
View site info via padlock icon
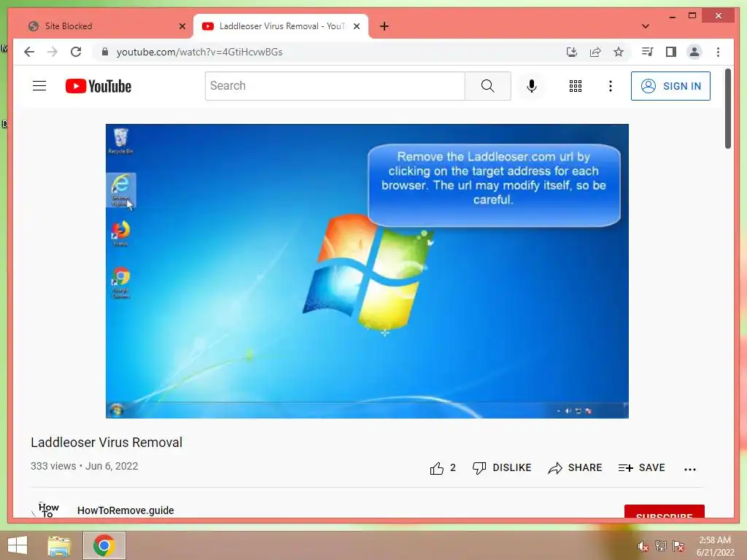point(105,52)
